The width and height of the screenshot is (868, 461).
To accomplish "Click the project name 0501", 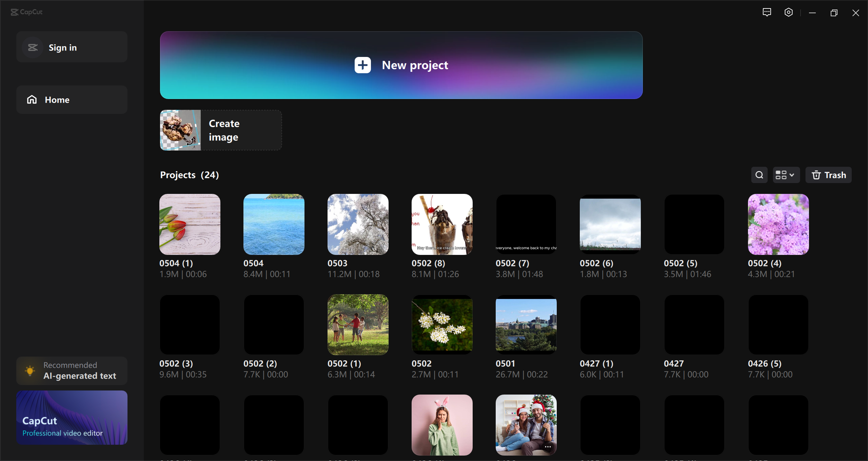I will pyautogui.click(x=505, y=363).
